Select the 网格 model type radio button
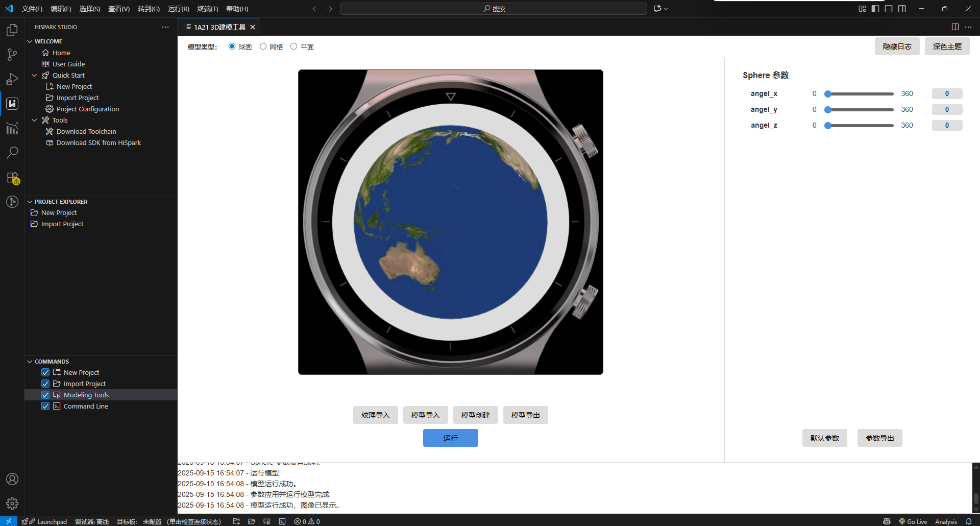The image size is (980, 526). (x=263, y=46)
